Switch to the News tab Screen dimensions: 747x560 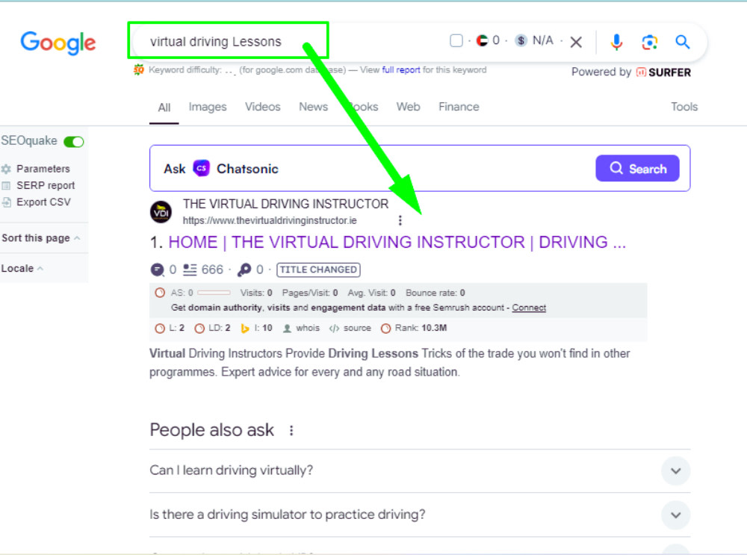point(313,107)
